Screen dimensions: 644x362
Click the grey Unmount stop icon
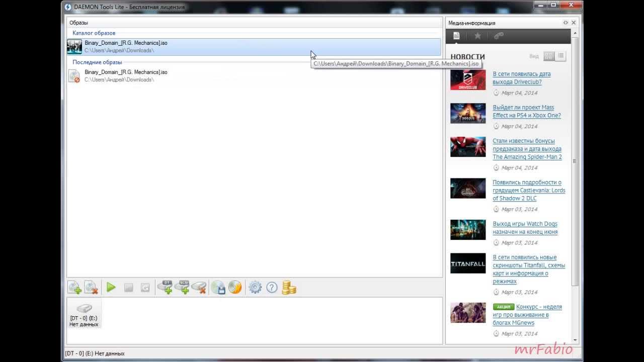pos(128,288)
